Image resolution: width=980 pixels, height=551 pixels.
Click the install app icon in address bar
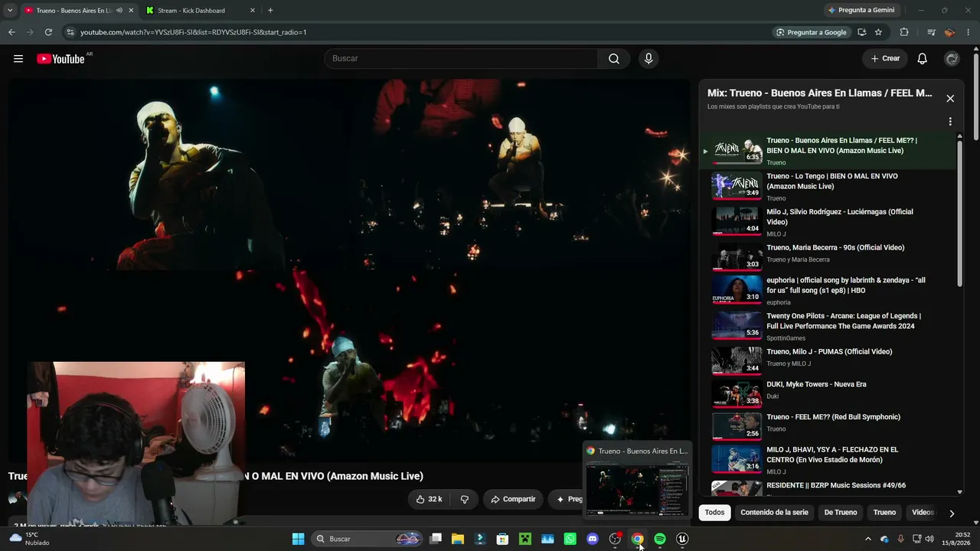pyautogui.click(x=862, y=32)
